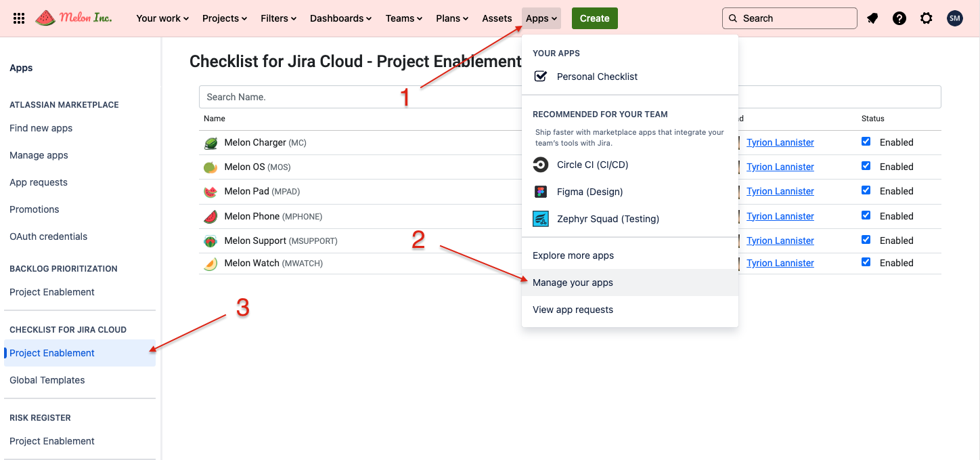Screen dimensions: 980x460
Task: Click the Circle CI app icon
Action: (541, 165)
